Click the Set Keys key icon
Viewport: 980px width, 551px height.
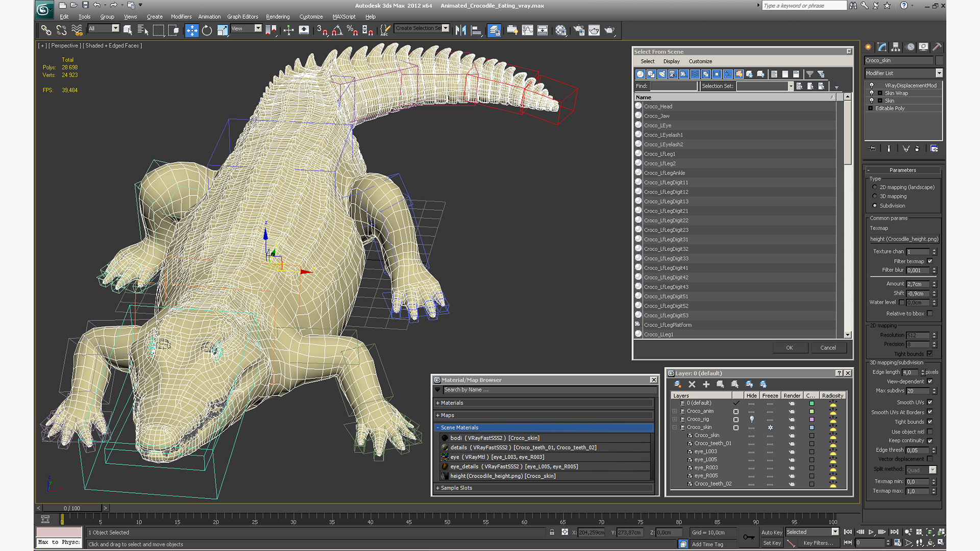[749, 537]
